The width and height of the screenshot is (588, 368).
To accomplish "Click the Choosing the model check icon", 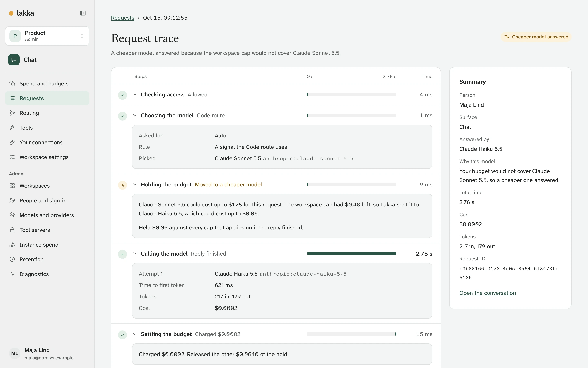I will click(x=122, y=116).
